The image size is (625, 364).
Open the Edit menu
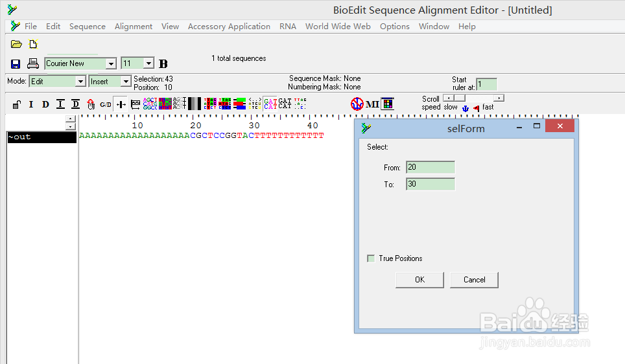53,27
